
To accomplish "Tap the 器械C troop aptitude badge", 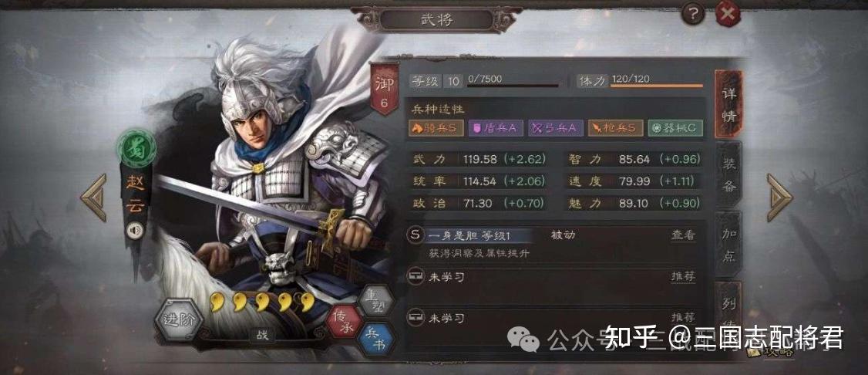I will (x=675, y=129).
